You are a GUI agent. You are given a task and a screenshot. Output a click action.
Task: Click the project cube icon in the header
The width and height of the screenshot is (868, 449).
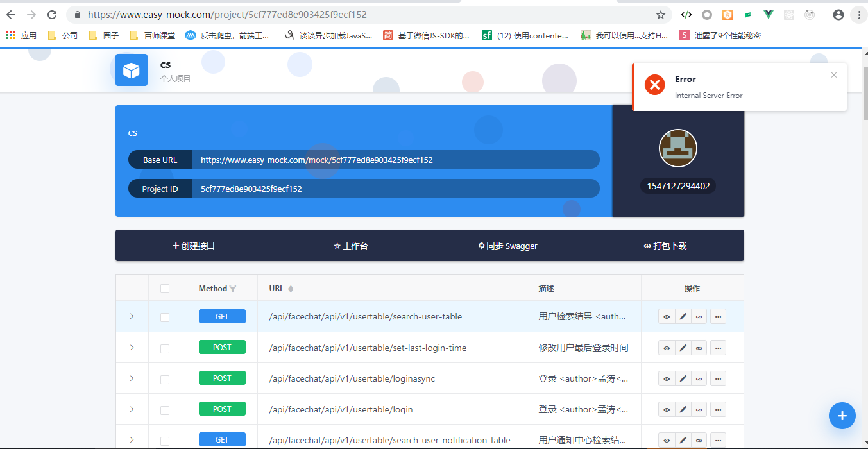pyautogui.click(x=132, y=70)
